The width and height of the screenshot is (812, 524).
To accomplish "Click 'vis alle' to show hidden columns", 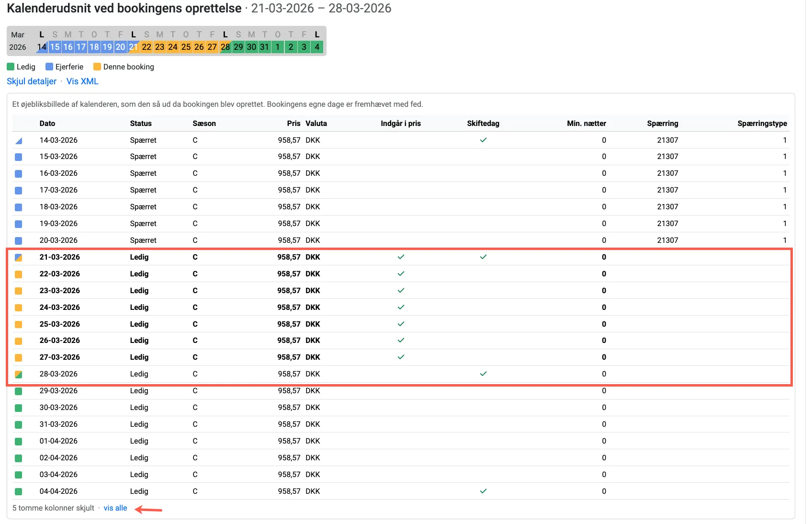I will 115,508.
